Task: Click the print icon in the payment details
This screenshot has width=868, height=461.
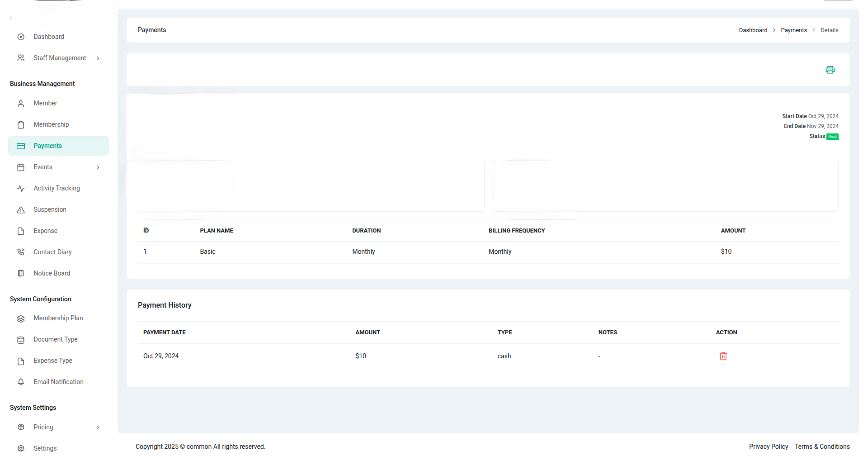Action: pyautogui.click(x=830, y=70)
